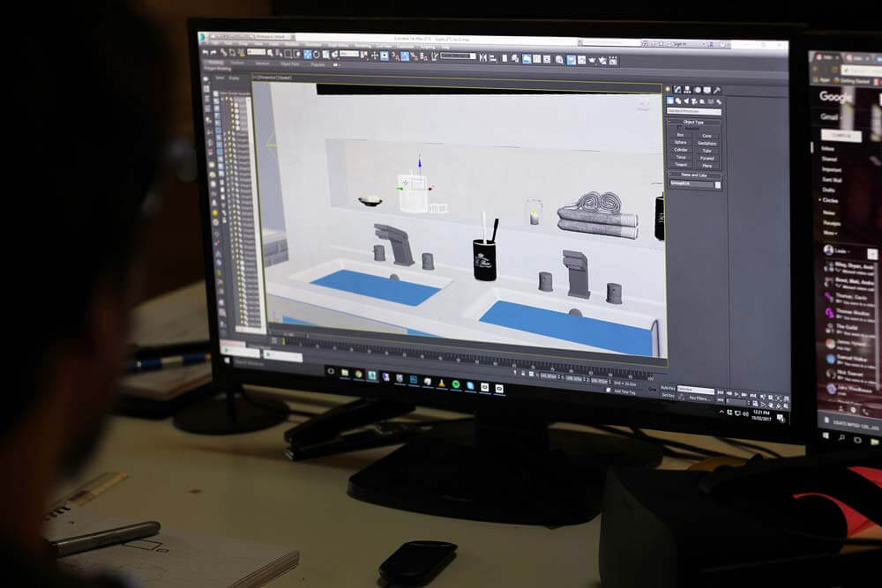Screen dimensions: 882x588
Task: Enable the AutoGrid checkbox
Action: coord(681,128)
